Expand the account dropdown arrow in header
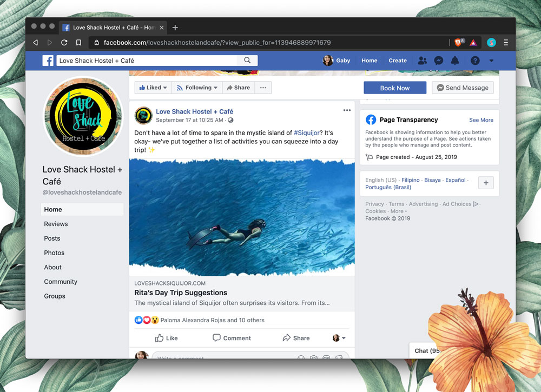The image size is (541, 392). tap(491, 61)
